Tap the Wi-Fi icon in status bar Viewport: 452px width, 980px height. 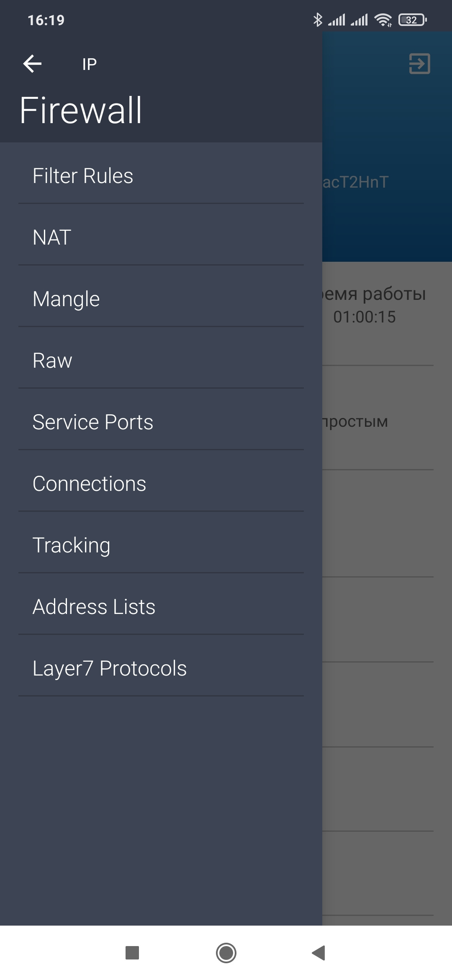(383, 20)
